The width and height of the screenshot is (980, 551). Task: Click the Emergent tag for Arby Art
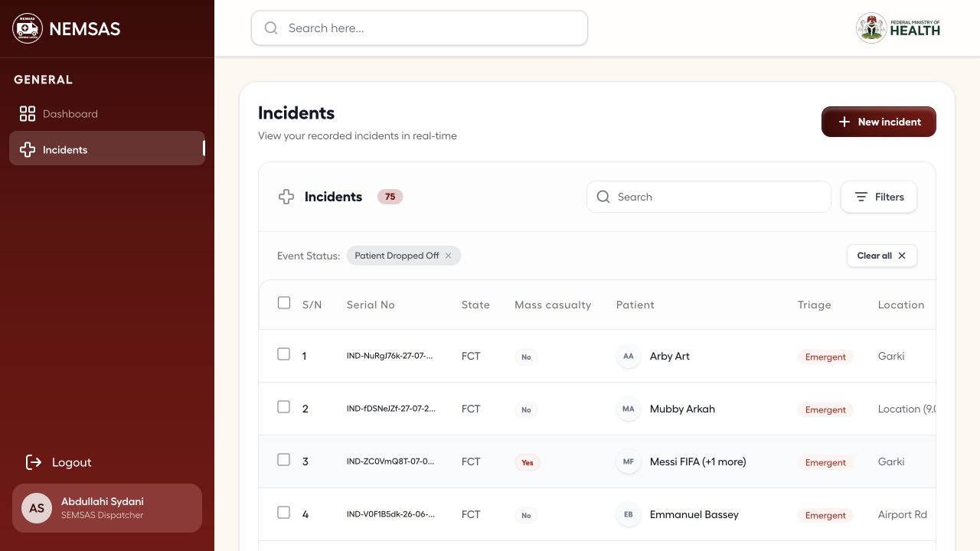(825, 357)
